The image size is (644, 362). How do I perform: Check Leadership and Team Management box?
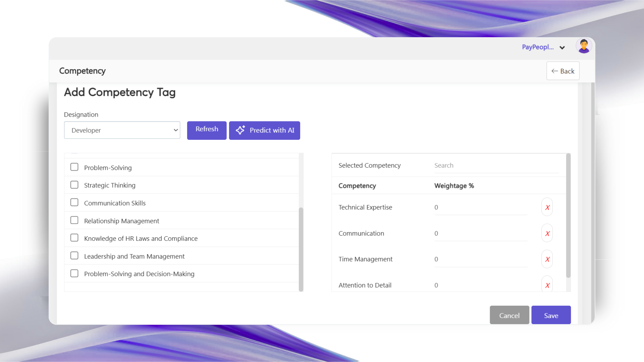pyautogui.click(x=74, y=256)
